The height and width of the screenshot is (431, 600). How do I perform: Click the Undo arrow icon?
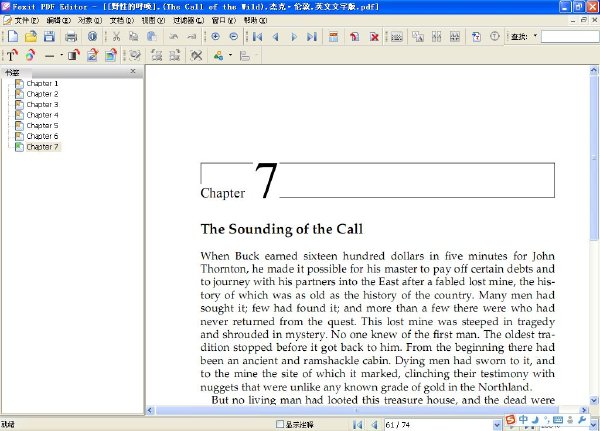(x=174, y=37)
